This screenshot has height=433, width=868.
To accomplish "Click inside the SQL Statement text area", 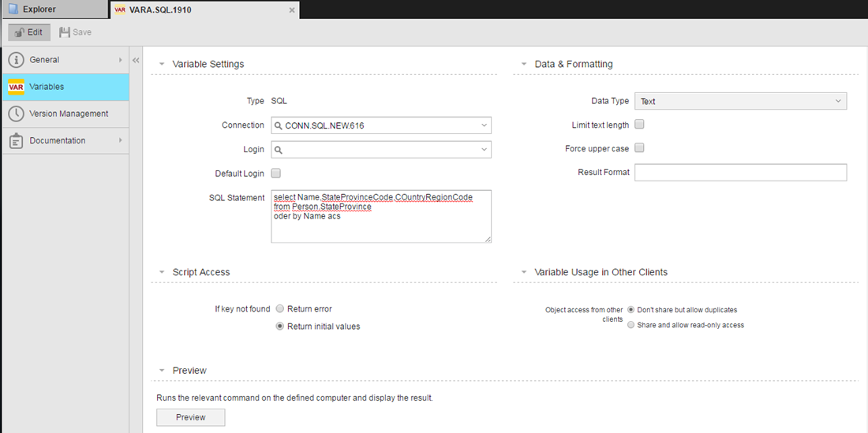I will pyautogui.click(x=381, y=216).
